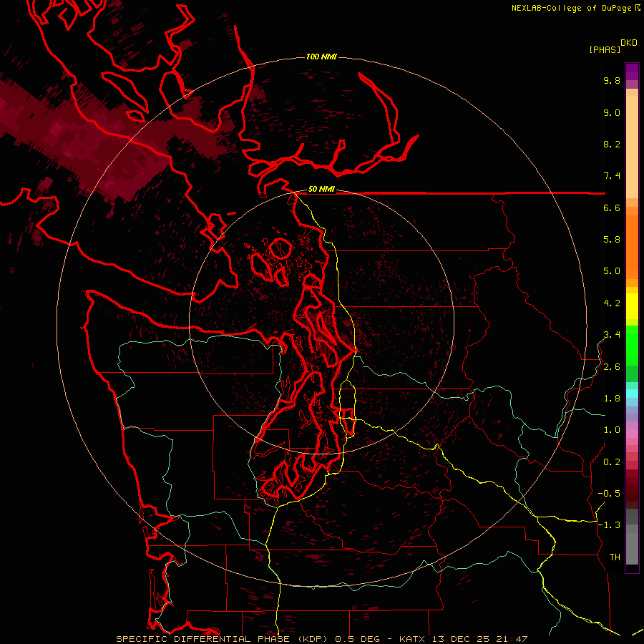Click the 13 DEC 25 21:47 timestamp
Viewport: 644px width, 644px height.
(x=479, y=639)
